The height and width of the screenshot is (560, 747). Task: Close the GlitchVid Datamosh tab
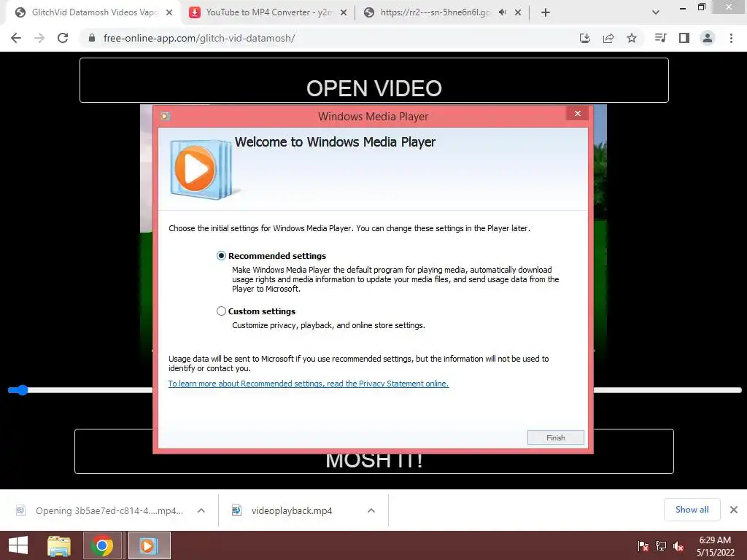[x=169, y=13]
